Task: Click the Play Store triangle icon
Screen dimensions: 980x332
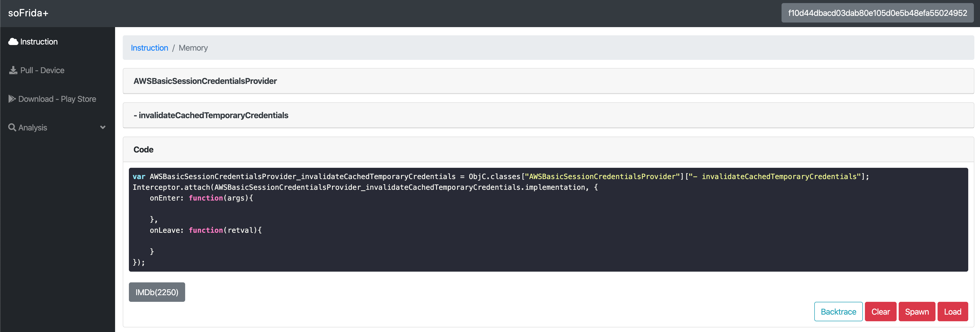Action: point(12,99)
